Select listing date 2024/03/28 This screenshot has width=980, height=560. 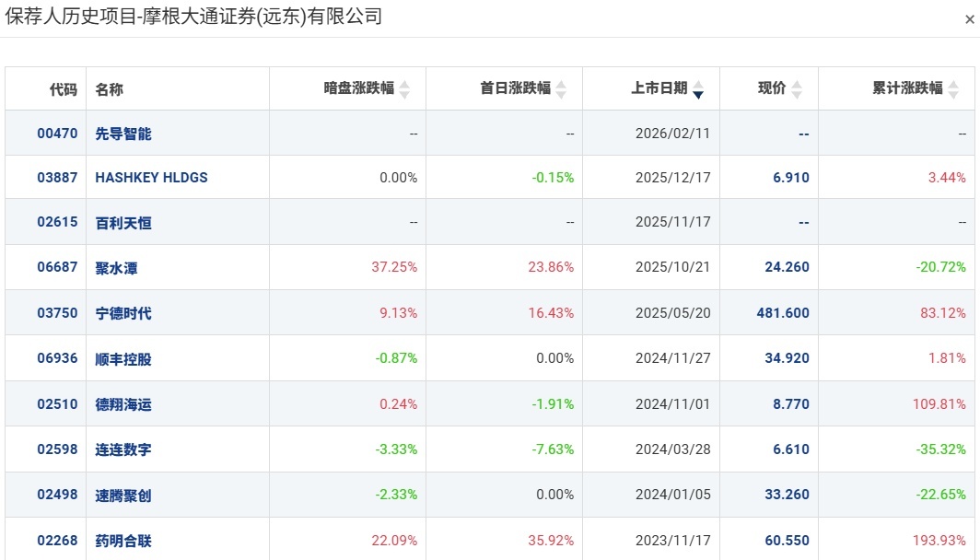pyautogui.click(x=673, y=449)
